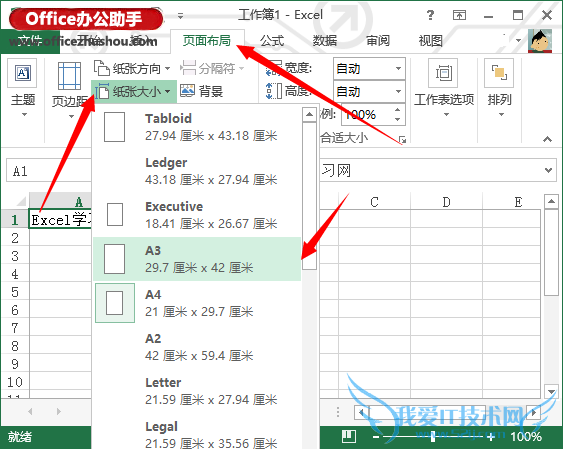Click the zoom slider handle
The width and height of the screenshot is (563, 449).
[x=433, y=437]
